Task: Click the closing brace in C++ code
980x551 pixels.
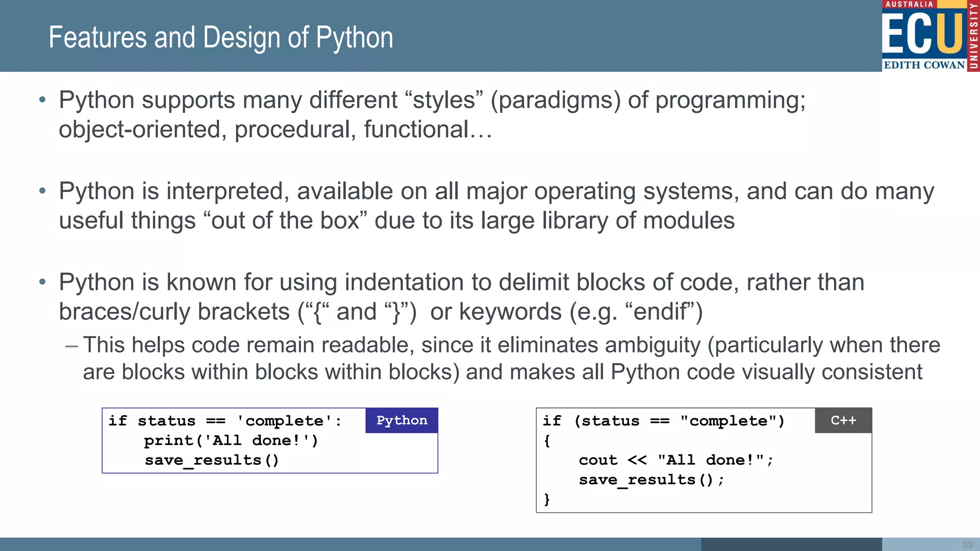Action: coord(547,499)
